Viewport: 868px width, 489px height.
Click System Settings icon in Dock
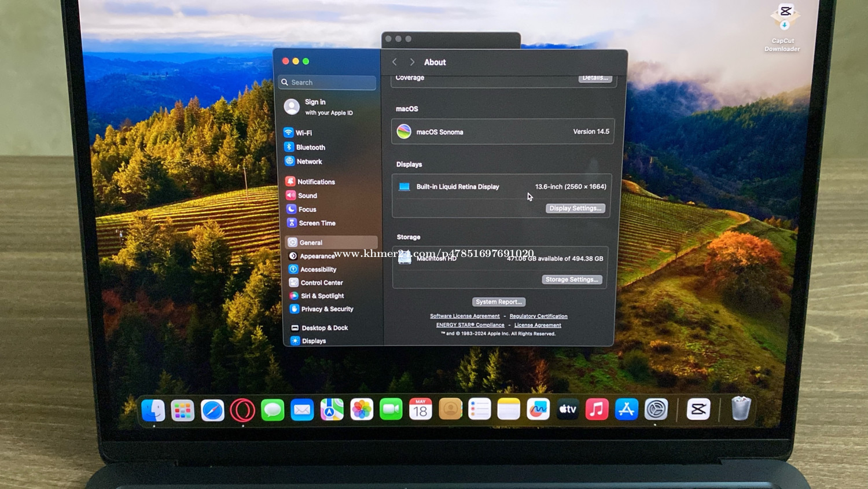point(656,409)
